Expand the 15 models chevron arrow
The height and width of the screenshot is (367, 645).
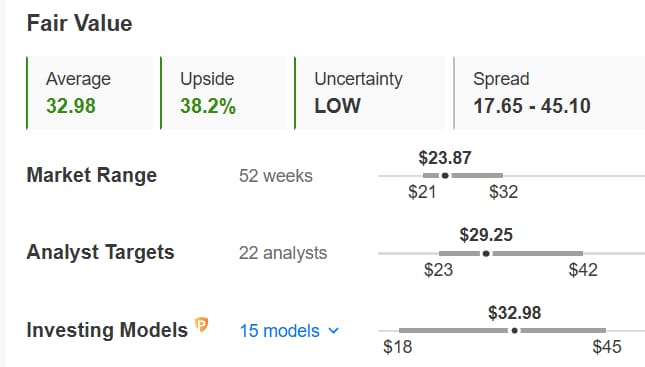click(x=334, y=330)
